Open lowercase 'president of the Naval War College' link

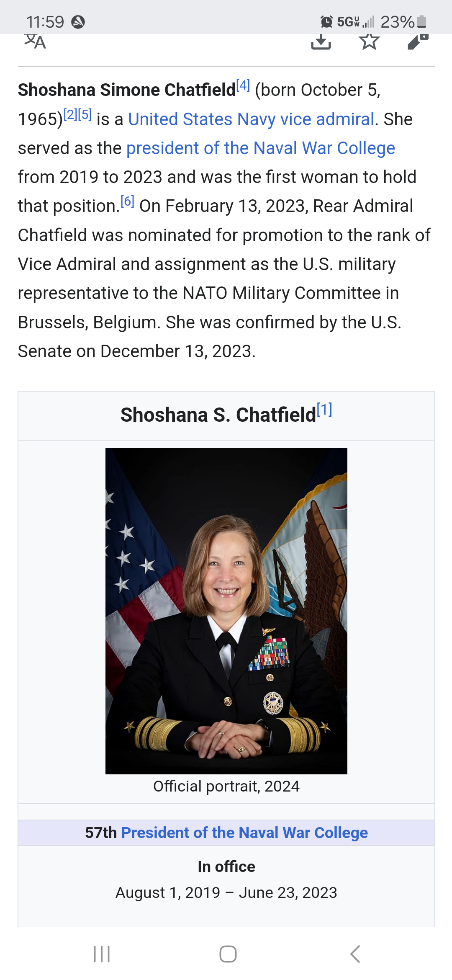pos(260,148)
